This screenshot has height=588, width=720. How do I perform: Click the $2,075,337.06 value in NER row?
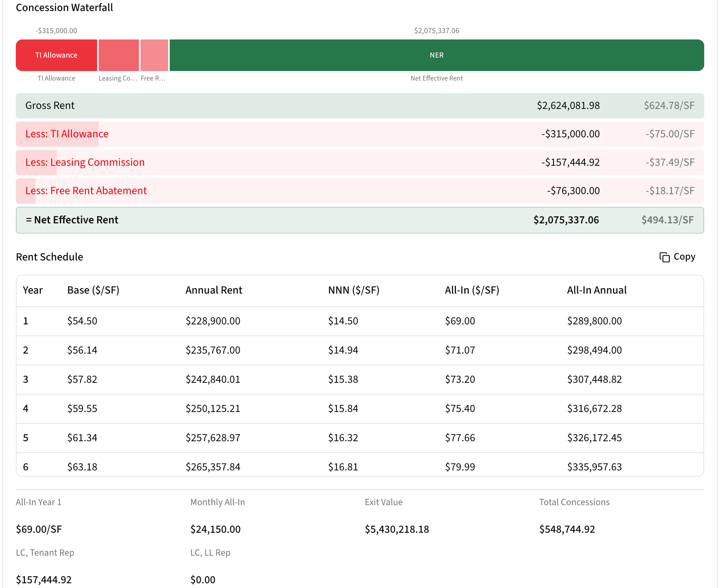point(566,220)
